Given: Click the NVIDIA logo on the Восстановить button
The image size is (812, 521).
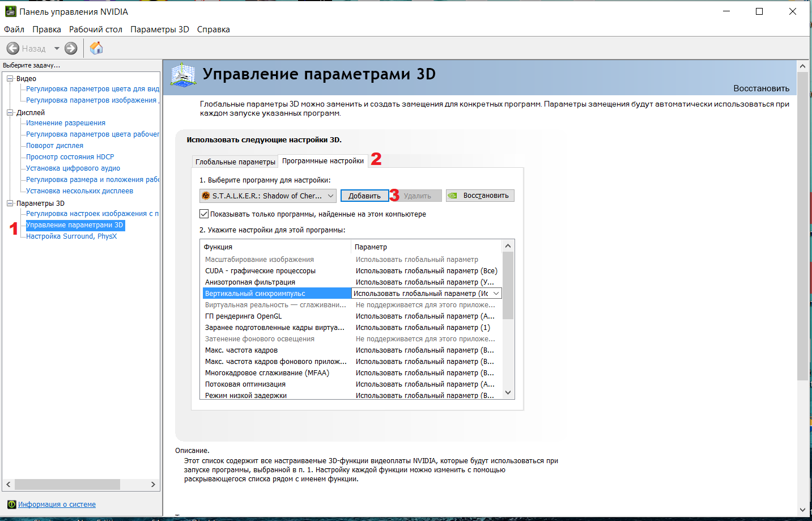Looking at the screenshot, I should [x=452, y=196].
